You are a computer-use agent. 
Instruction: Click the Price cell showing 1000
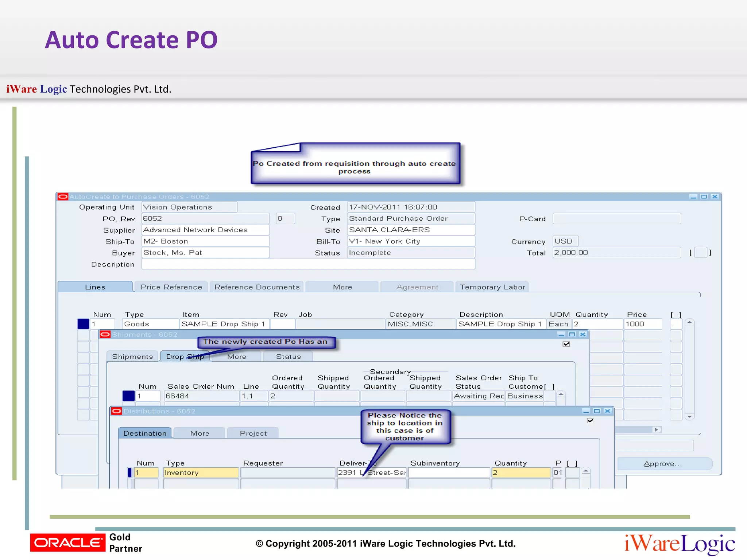[643, 324]
